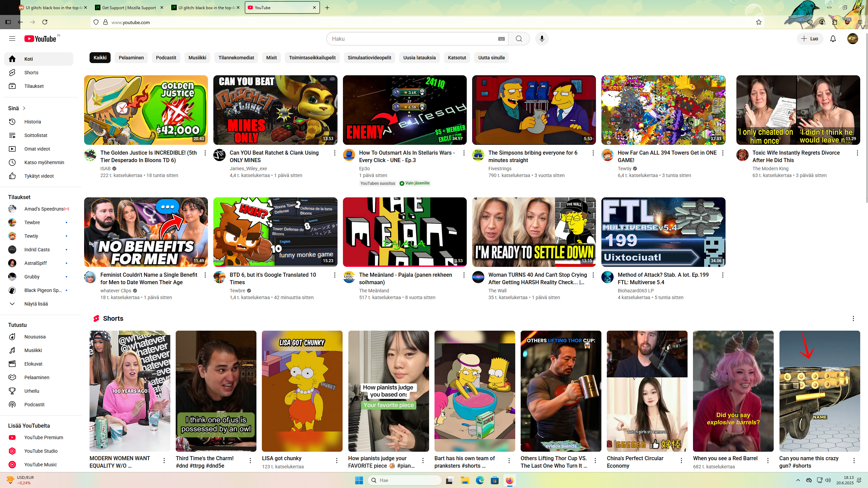
Task: Open Musiikki in Tutustu section
Action: (39, 350)
